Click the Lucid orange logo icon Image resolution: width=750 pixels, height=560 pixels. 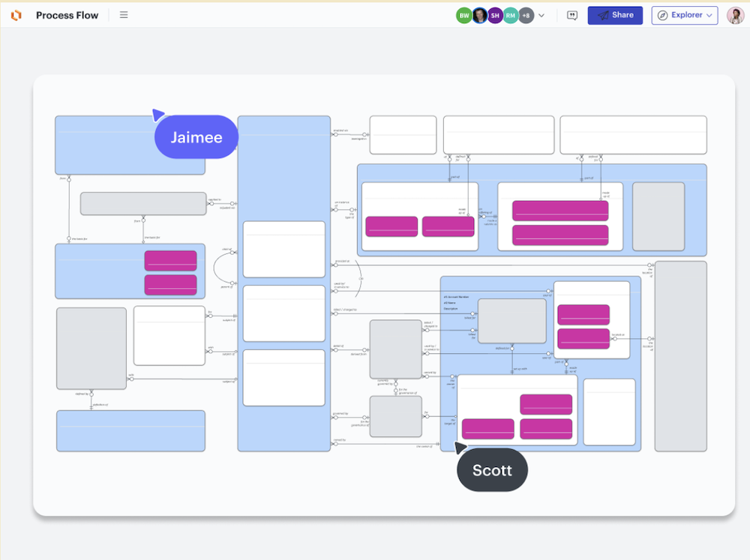16,15
